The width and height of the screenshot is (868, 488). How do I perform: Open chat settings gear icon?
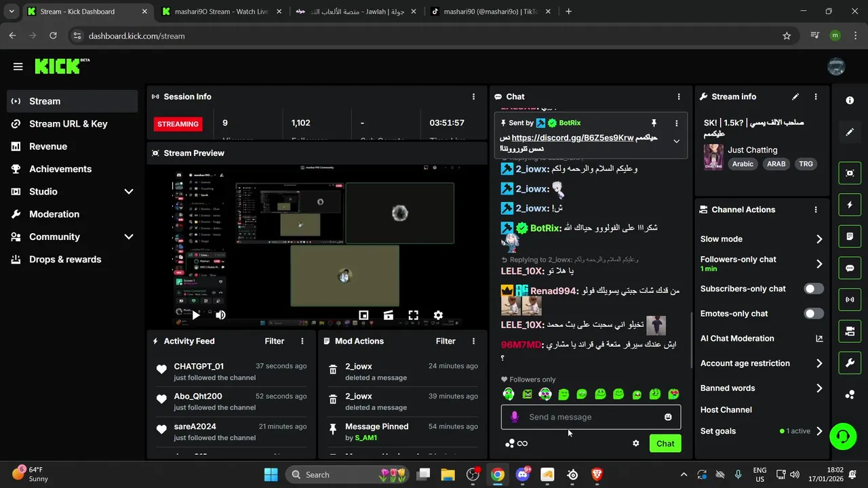click(636, 443)
